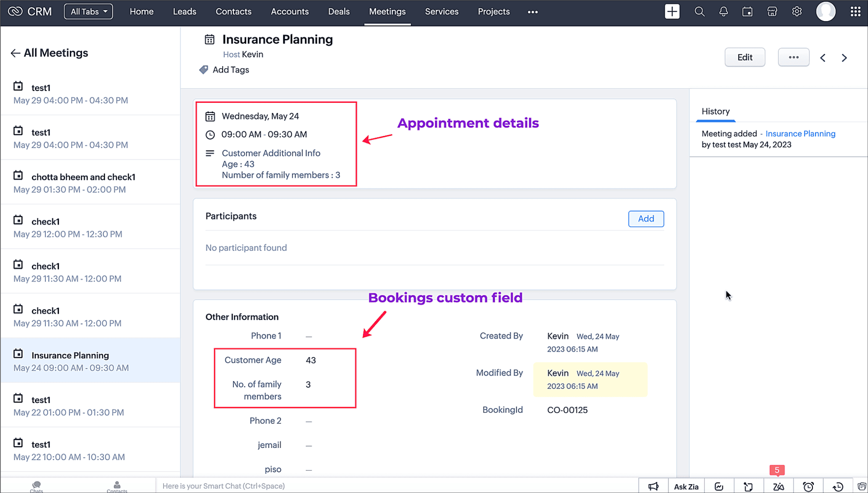Click the Add participants button
This screenshot has width=868, height=493.
(x=646, y=219)
